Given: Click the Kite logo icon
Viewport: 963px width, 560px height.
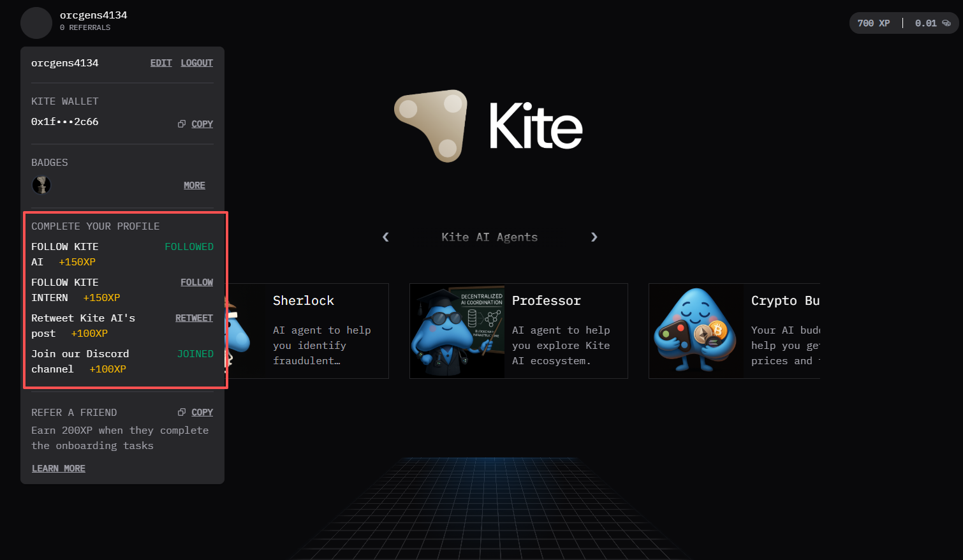Looking at the screenshot, I should 431,126.
